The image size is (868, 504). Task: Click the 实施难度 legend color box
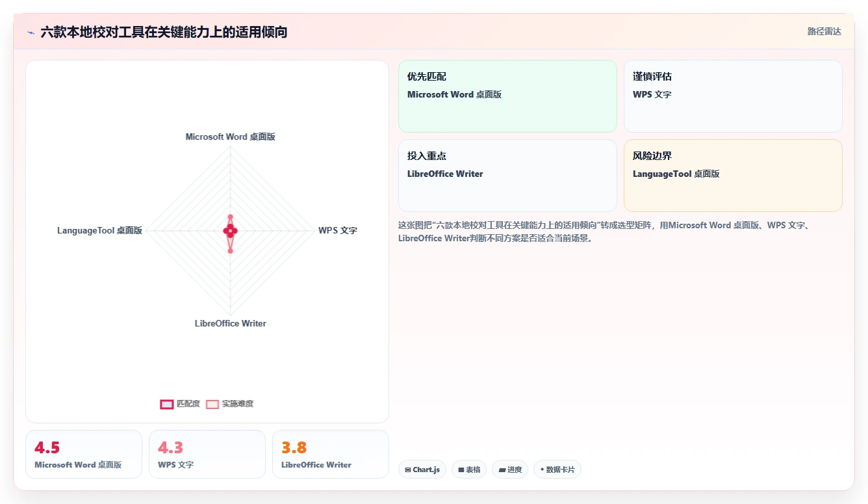(212, 404)
